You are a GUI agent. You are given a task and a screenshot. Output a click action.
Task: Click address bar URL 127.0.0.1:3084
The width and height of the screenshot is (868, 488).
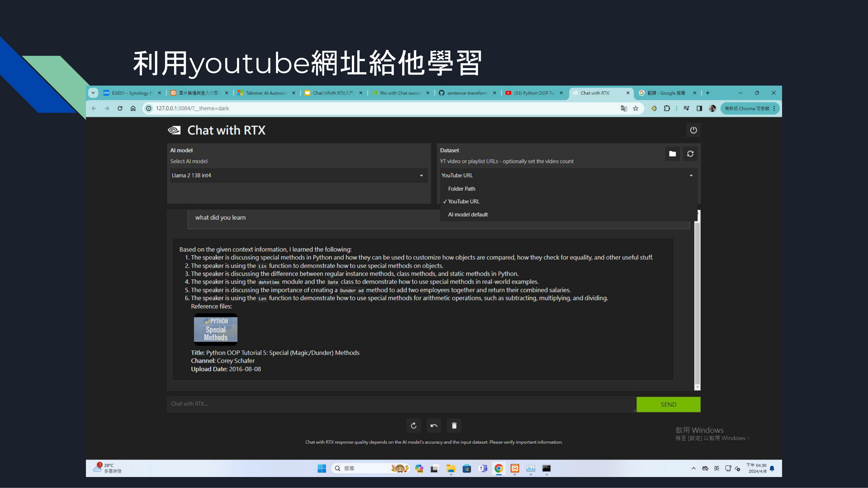point(192,108)
